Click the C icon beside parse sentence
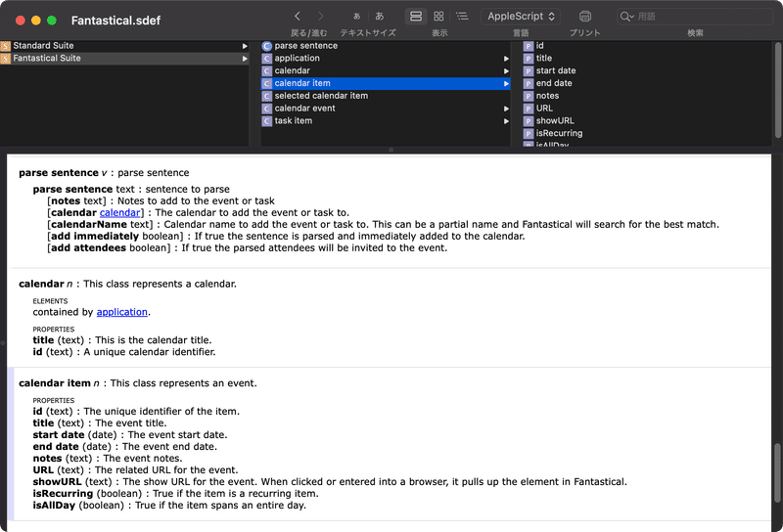The height and width of the screenshot is (532, 783). click(266, 46)
